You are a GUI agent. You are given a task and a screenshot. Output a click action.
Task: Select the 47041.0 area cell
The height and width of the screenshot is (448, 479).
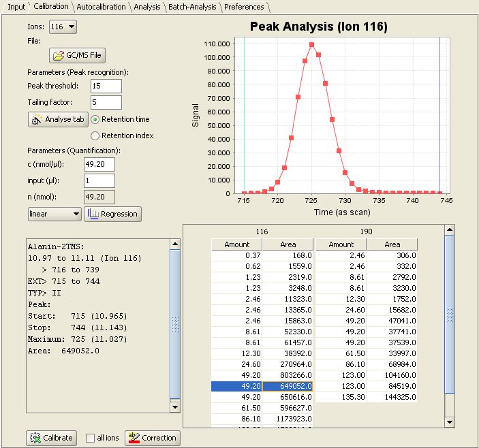pyautogui.click(x=392, y=321)
